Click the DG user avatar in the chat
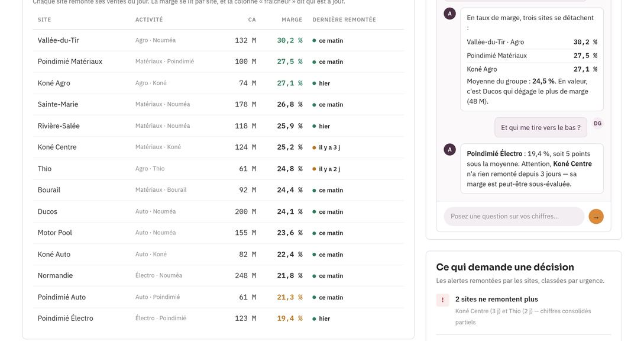This screenshot has height=341, width=644. pyautogui.click(x=598, y=123)
